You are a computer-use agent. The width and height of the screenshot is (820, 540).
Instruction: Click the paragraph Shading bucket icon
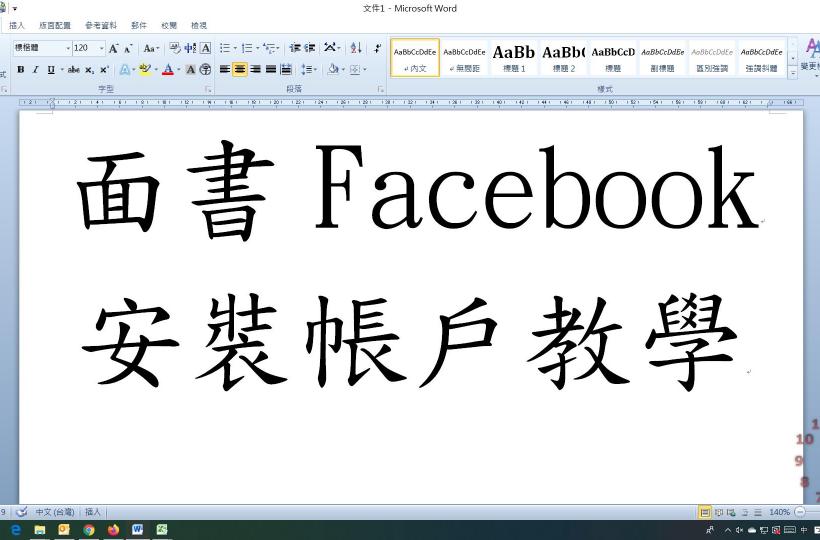(333, 70)
